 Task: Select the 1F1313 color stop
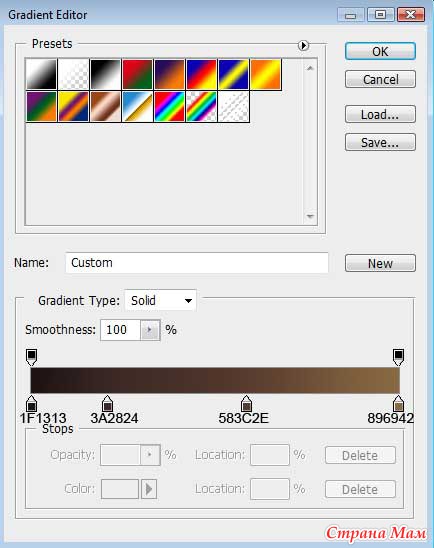point(31,404)
